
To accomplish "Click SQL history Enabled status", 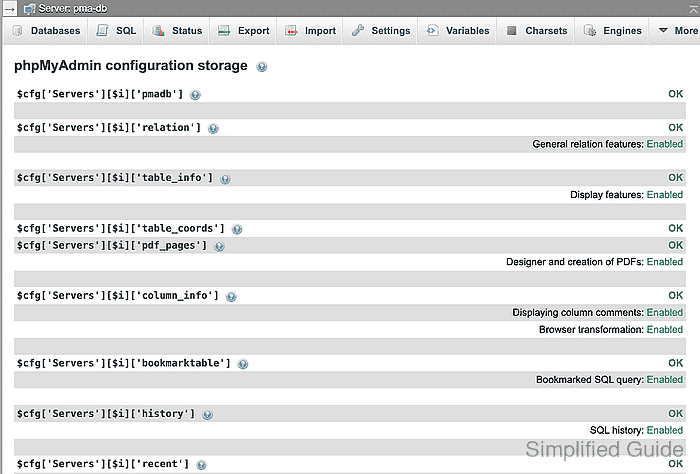I will (665, 430).
